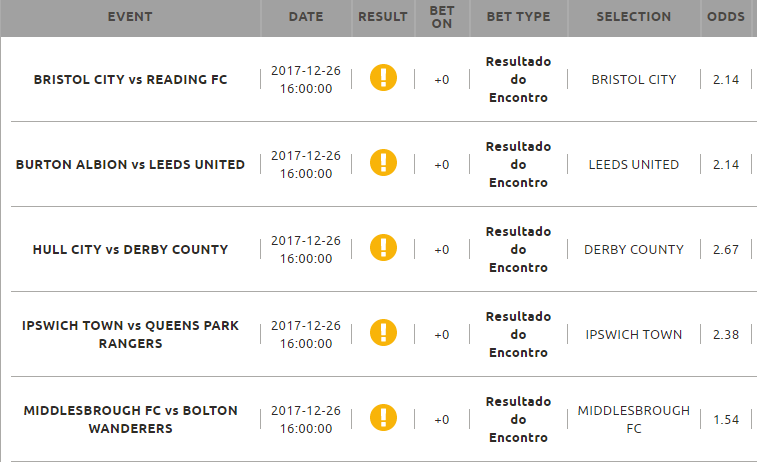Viewport: 757px width, 462px height.
Task: Open the BURTON ALBION vs LEEDS UNITED event
Action: click(130, 165)
